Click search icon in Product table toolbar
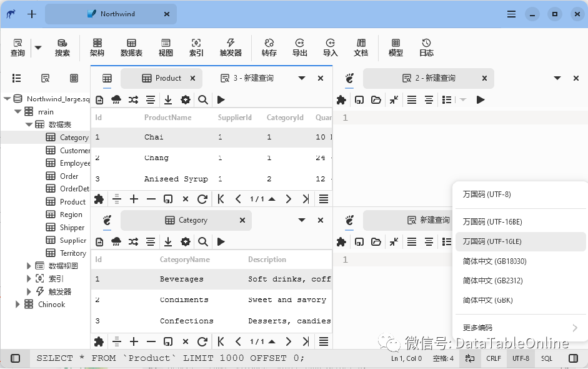The width and height of the screenshot is (588, 369). pos(203,100)
